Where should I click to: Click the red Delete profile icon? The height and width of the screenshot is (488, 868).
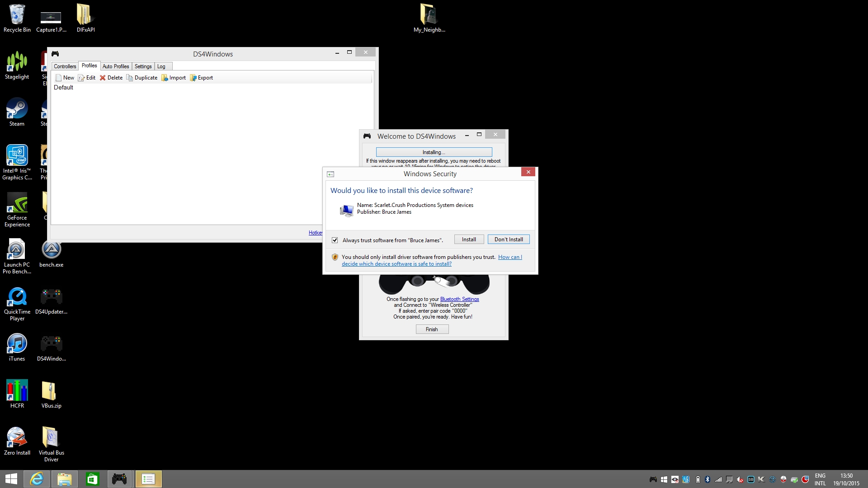103,78
